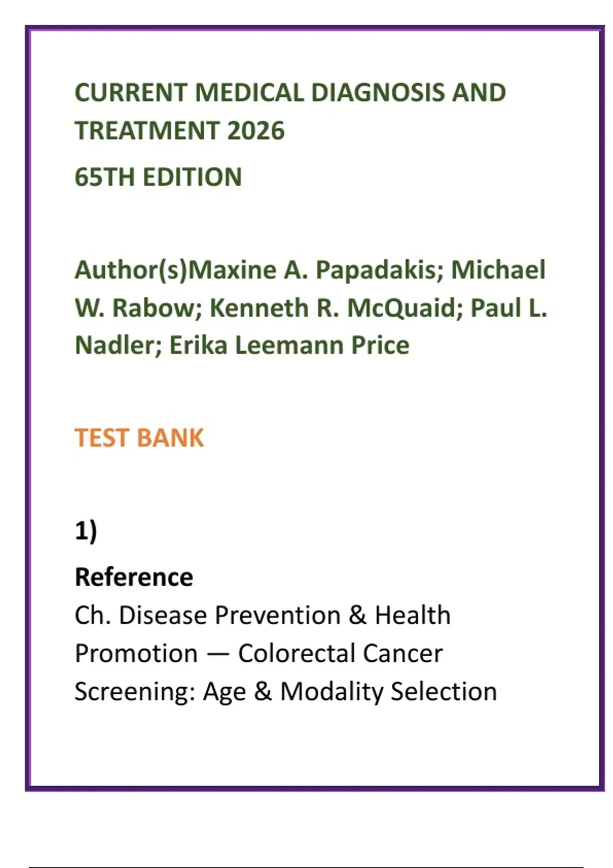
Task: Click the year 2026 in the title
Action: (255, 131)
